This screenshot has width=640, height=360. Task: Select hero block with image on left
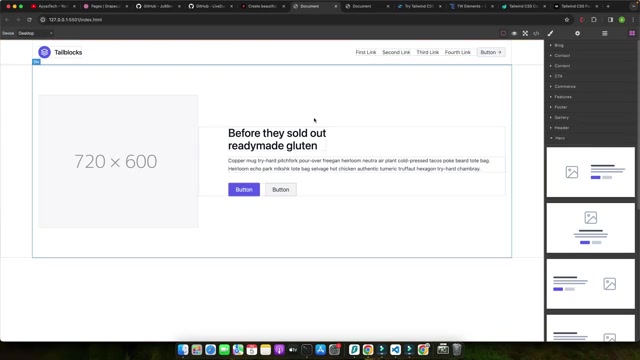[x=591, y=172]
